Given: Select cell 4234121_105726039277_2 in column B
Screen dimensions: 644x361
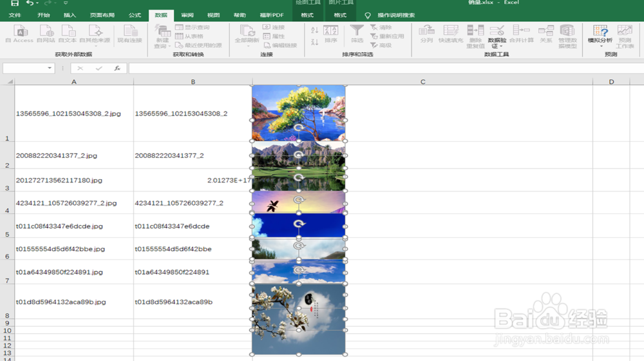Looking at the screenshot, I should click(x=193, y=203).
